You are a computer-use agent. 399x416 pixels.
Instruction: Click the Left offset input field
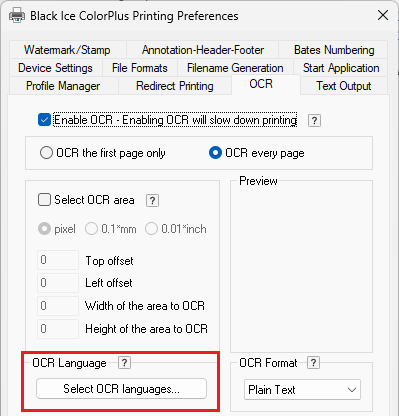(58, 283)
